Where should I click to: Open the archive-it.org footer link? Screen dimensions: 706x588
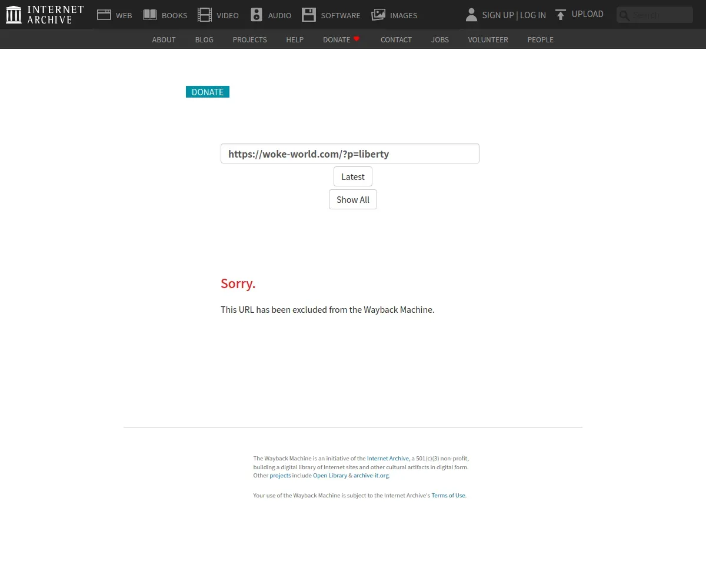371,475
